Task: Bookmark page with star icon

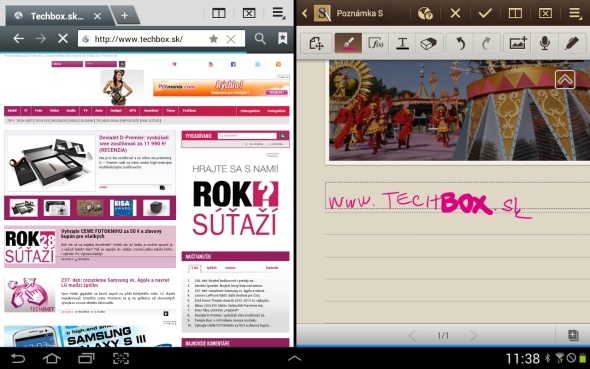Action: click(x=213, y=39)
